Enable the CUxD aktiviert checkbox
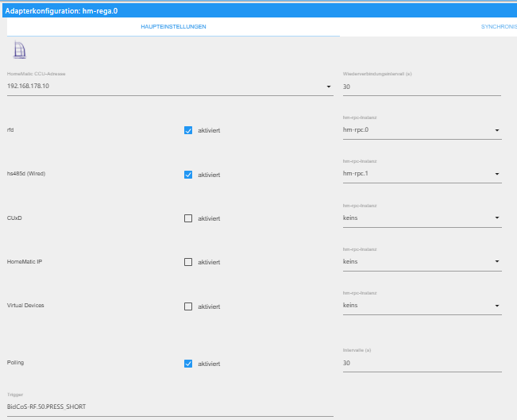This screenshot has height=420, width=517. click(x=188, y=218)
